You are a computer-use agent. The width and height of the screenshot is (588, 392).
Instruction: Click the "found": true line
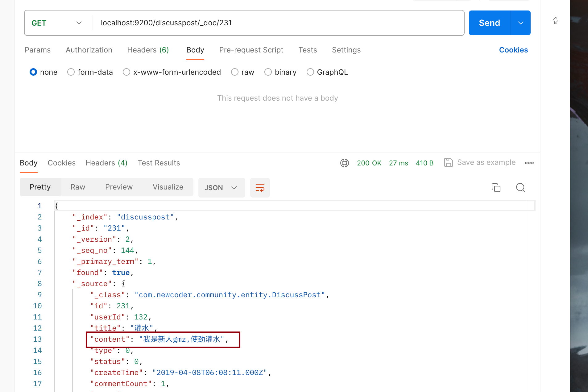(x=103, y=273)
